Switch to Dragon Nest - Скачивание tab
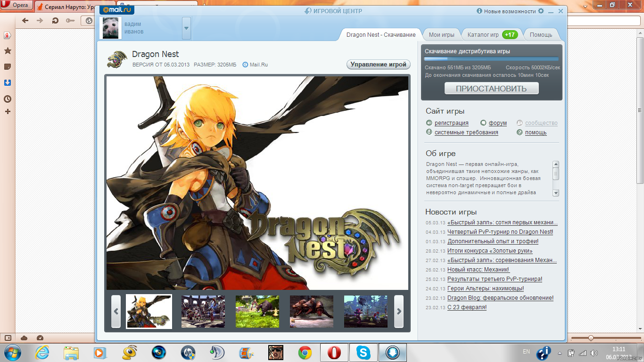The image size is (644, 362). click(x=381, y=35)
